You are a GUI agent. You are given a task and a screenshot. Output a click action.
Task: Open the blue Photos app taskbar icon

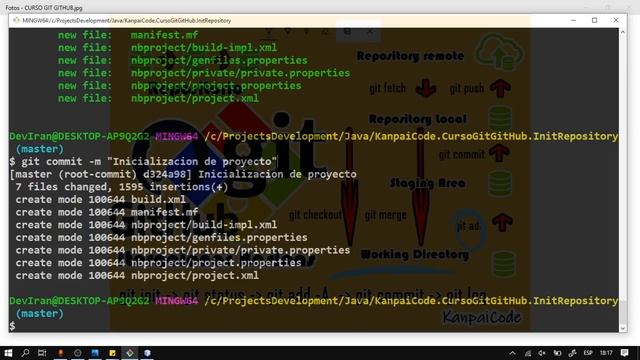[x=95, y=353]
